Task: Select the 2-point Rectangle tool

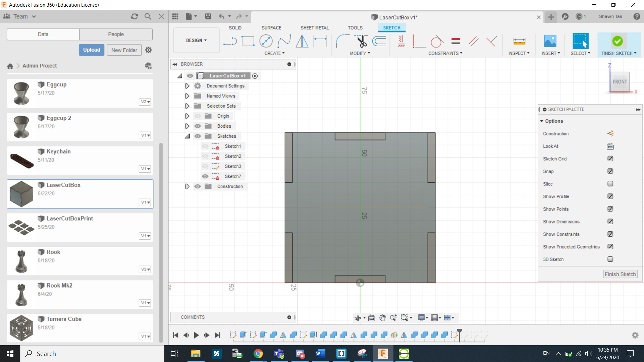Action: coord(248,41)
